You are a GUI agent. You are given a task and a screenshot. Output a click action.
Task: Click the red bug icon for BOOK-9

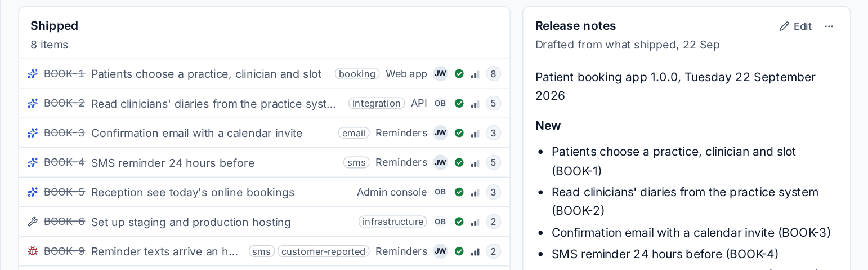(33, 251)
